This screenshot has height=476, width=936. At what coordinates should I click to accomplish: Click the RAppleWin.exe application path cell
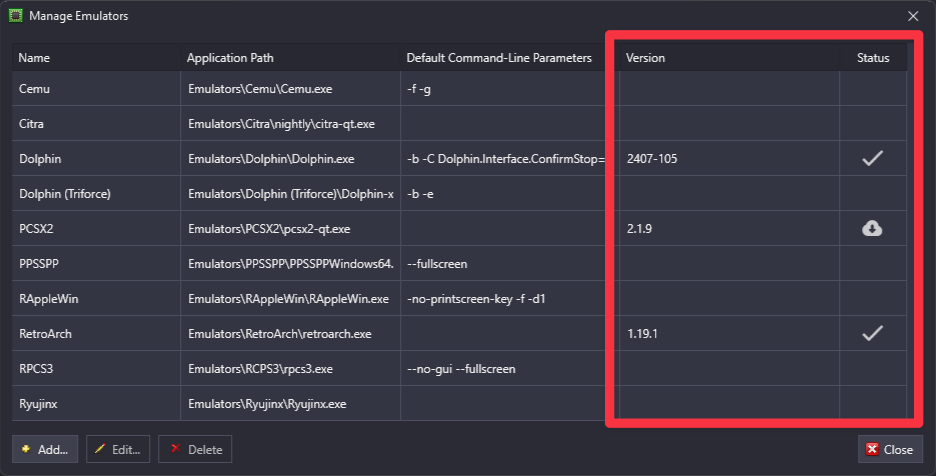coord(290,299)
